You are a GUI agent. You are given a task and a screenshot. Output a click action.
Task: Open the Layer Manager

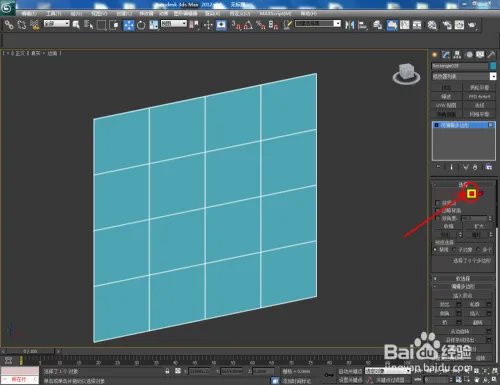(378, 25)
